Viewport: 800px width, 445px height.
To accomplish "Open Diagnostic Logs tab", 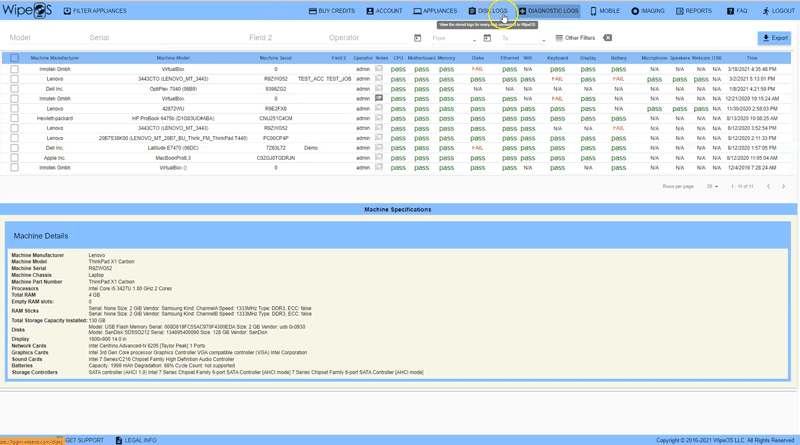I will coord(548,11).
